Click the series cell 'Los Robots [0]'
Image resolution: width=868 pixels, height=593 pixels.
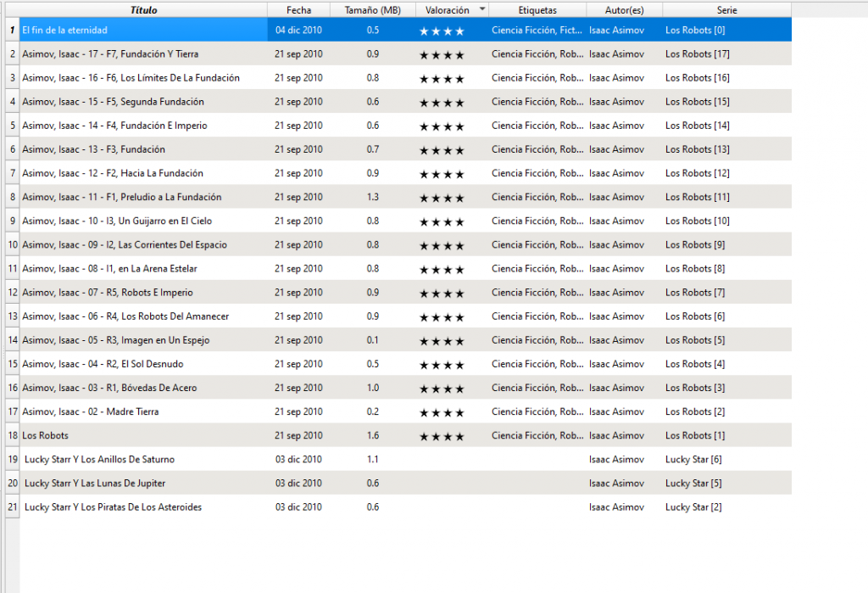(x=695, y=30)
